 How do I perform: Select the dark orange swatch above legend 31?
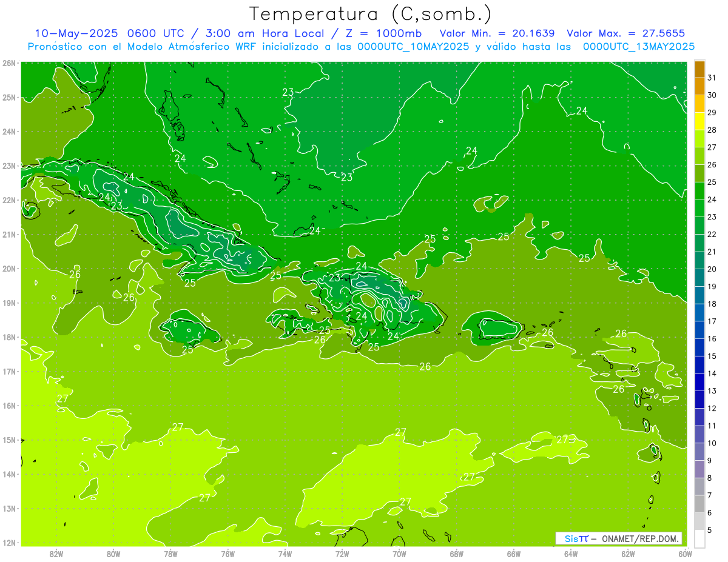click(x=699, y=69)
